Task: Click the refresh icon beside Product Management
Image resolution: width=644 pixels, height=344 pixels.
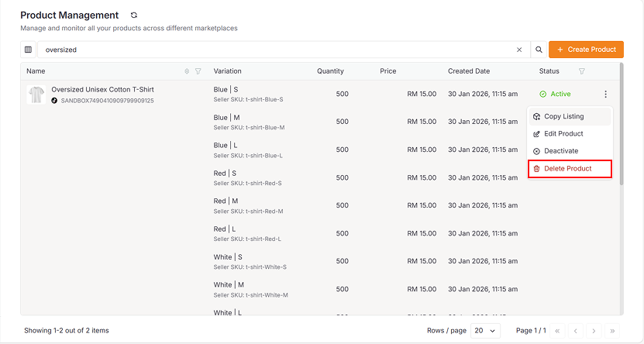Action: point(134,15)
